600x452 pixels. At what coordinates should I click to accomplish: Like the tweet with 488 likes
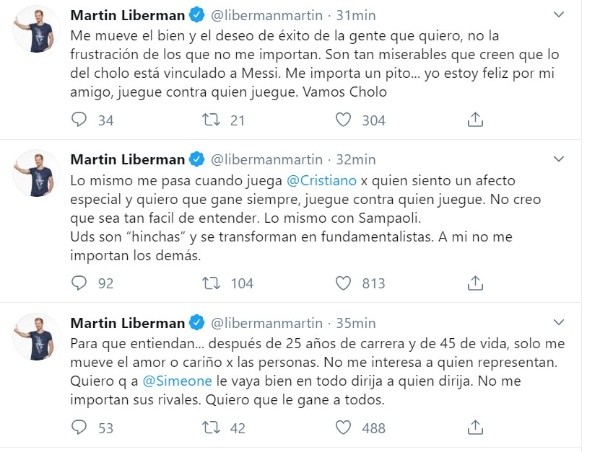pyautogui.click(x=342, y=429)
